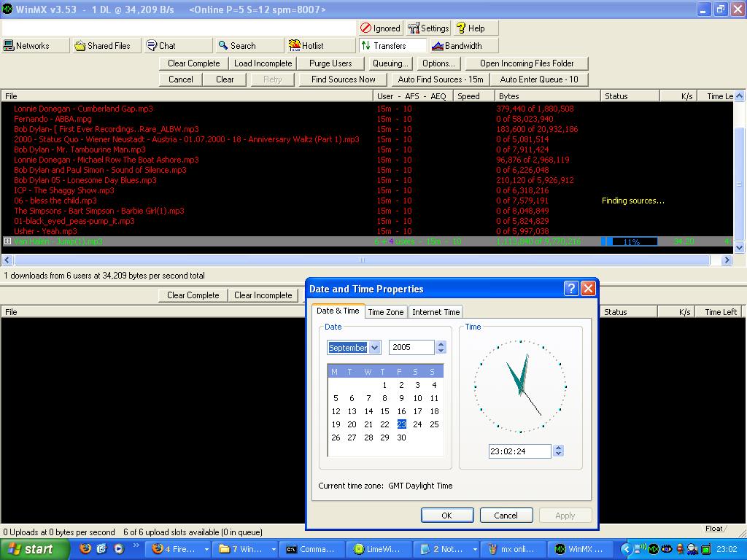This screenshot has height=560, width=747.
Task: Click Cancel in Date and Time Properties
Action: (x=506, y=516)
